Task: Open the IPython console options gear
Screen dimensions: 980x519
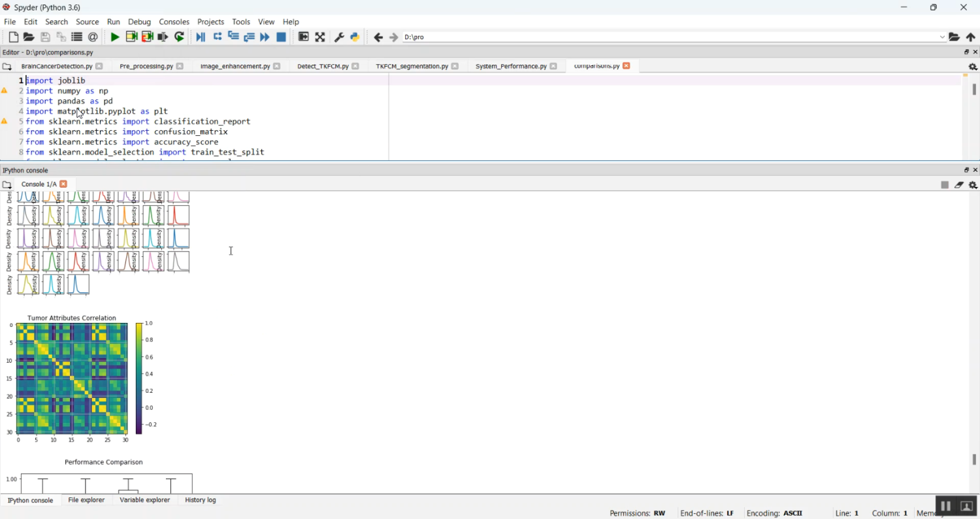Action: (x=973, y=185)
